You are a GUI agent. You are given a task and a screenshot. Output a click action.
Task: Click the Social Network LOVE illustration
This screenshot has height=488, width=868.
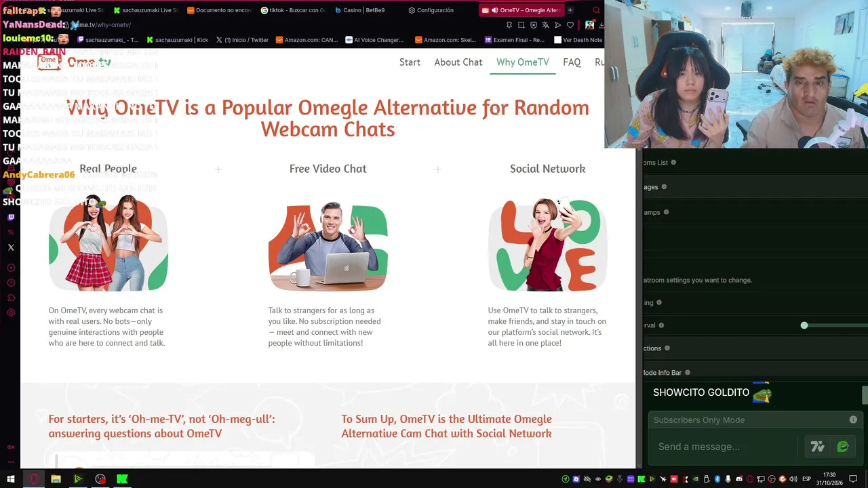547,244
